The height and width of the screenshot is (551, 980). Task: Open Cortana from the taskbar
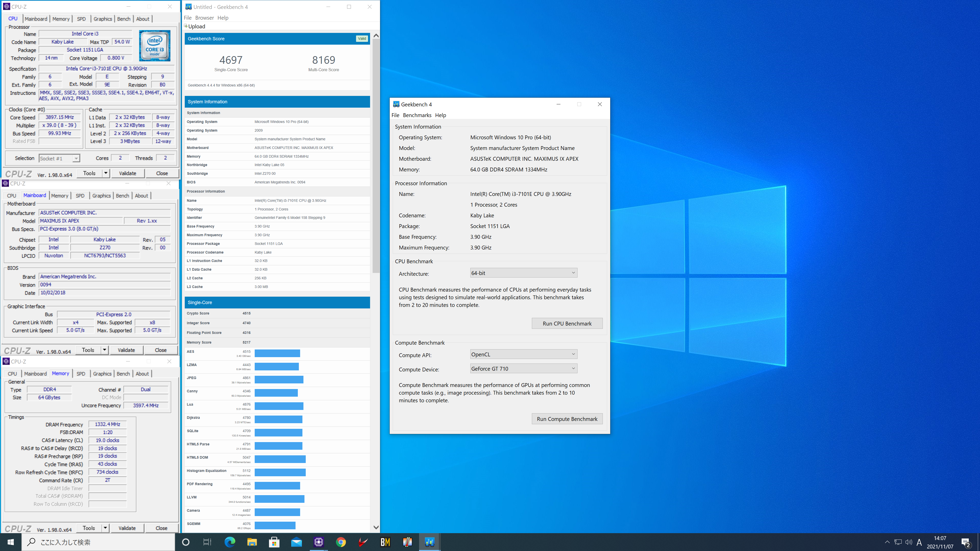(x=186, y=542)
